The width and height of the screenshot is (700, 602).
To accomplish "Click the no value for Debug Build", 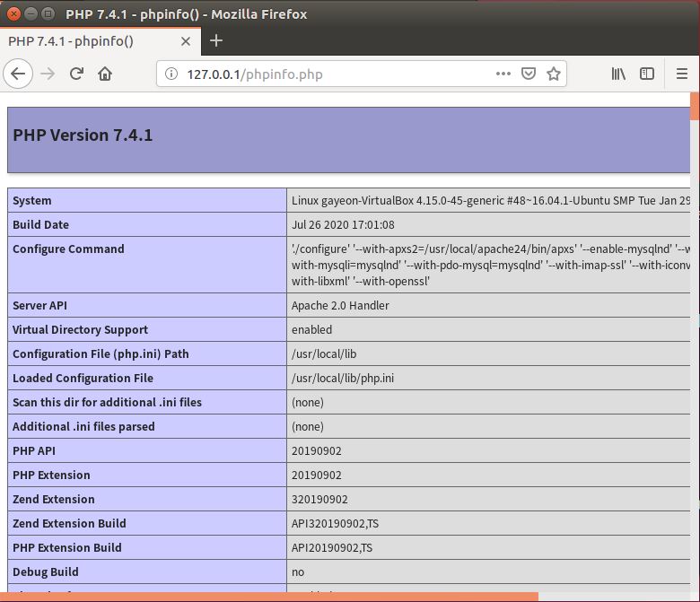I will [298, 572].
